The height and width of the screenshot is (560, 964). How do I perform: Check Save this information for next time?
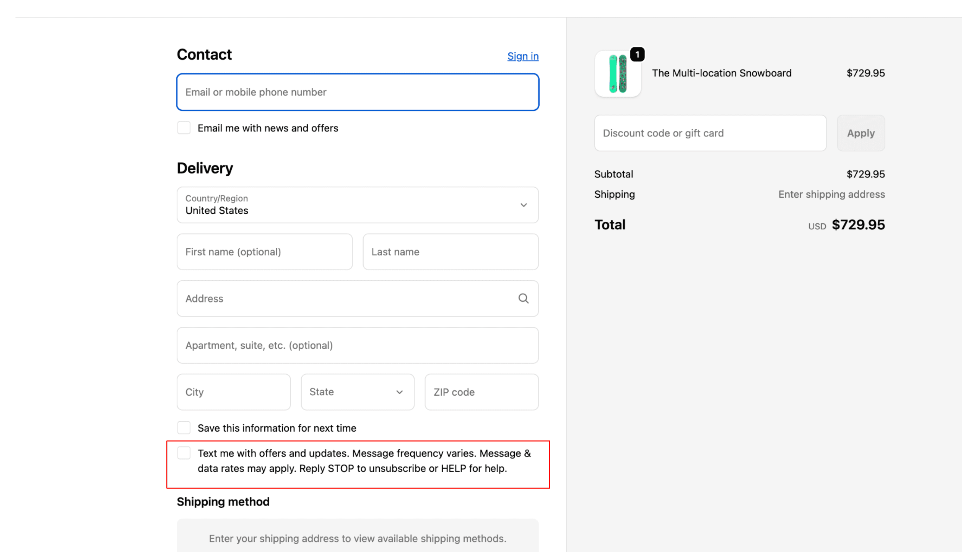click(184, 427)
